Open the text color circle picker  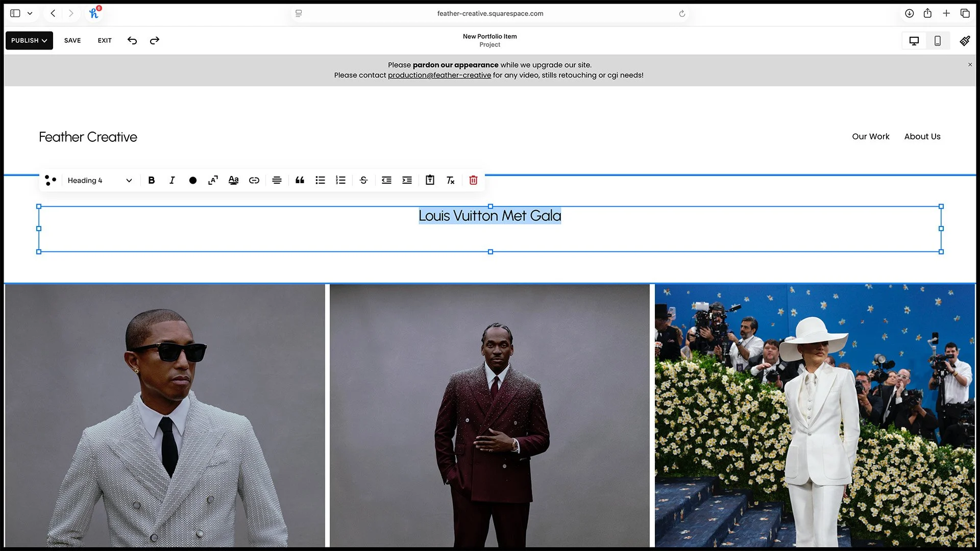click(192, 180)
